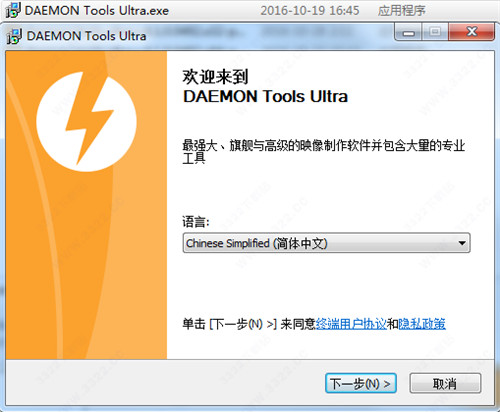The image size is (500, 412).
Task: Click the greyed-out maximize window button
Action: pos(435,32)
